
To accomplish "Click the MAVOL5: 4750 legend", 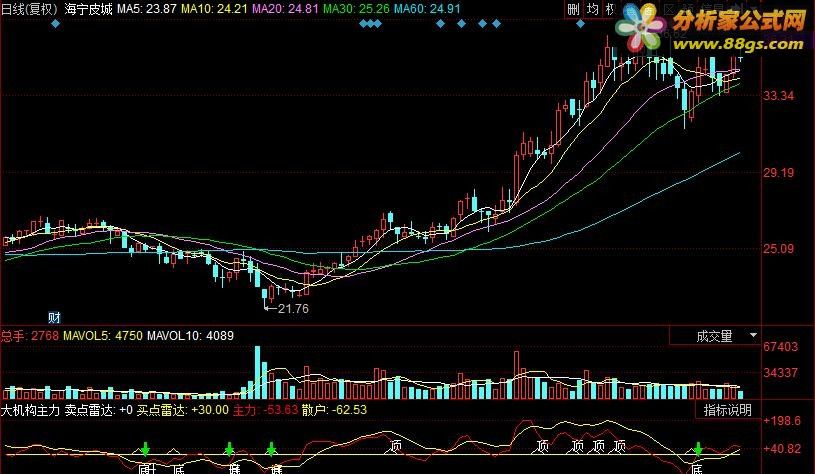I will (x=103, y=336).
